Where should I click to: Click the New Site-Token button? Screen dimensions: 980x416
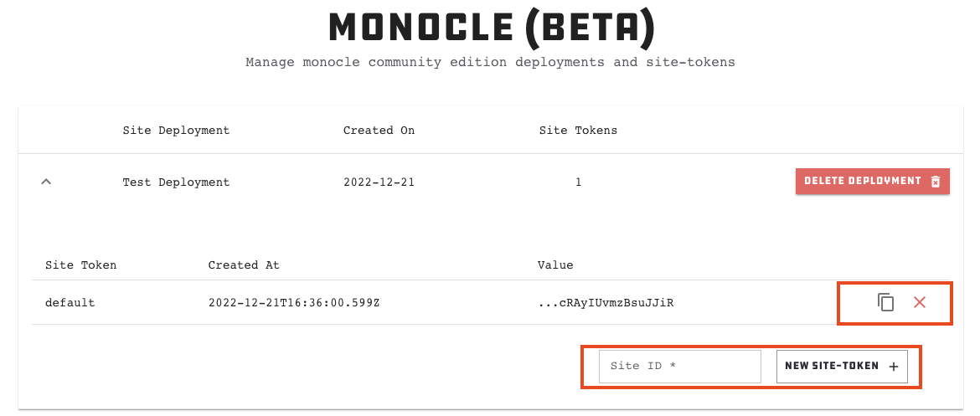(842, 366)
